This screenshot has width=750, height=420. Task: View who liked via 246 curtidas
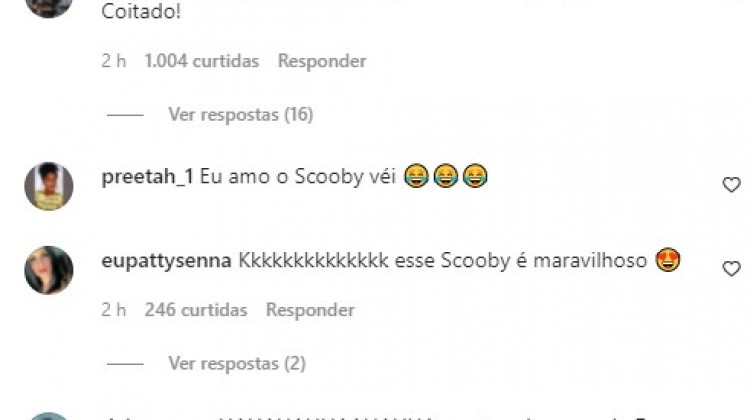tap(196, 310)
